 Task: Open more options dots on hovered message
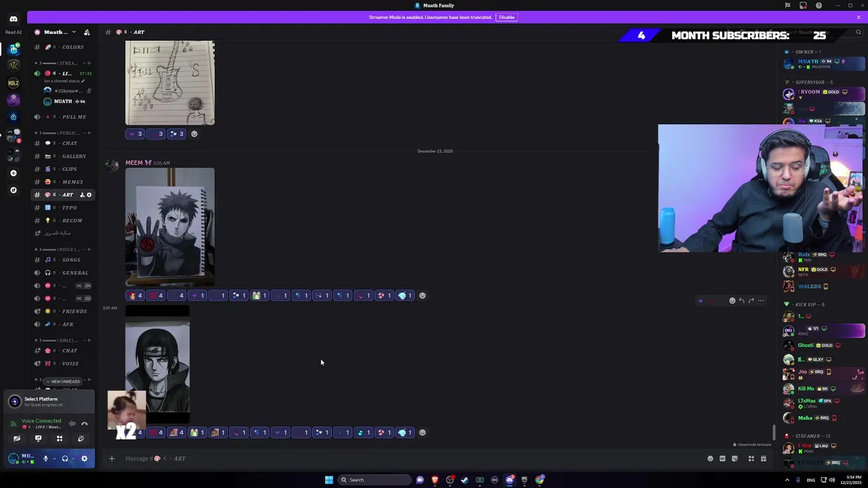761,300
